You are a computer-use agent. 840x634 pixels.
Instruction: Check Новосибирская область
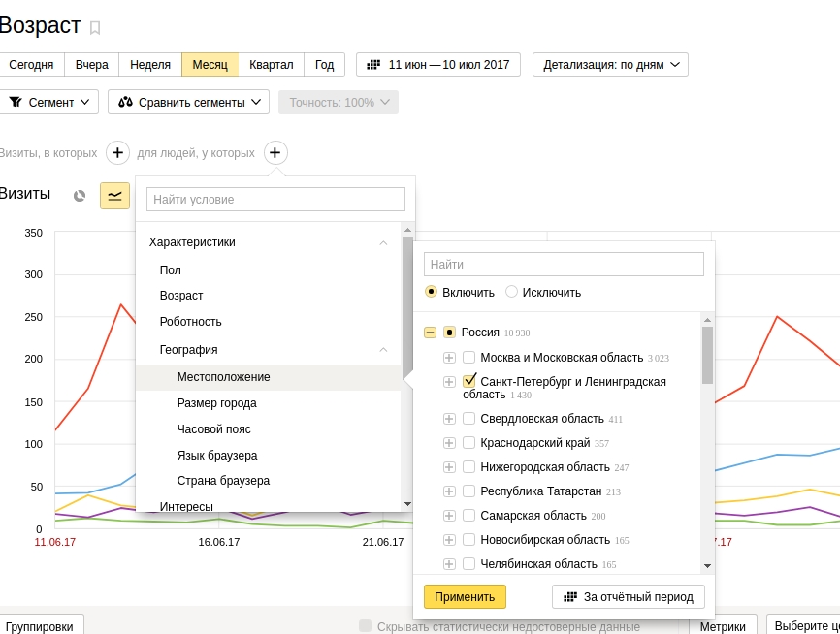(468, 539)
